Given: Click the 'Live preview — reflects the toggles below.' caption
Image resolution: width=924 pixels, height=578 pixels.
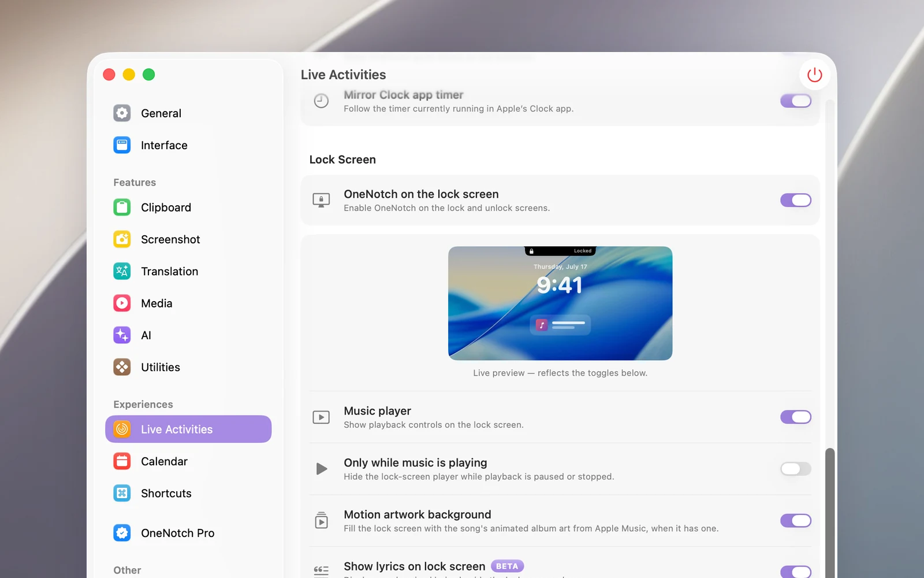Looking at the screenshot, I should pos(560,373).
